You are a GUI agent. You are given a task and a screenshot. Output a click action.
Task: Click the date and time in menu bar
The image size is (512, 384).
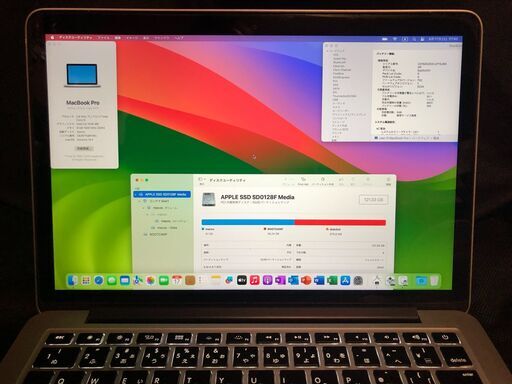[443, 39]
